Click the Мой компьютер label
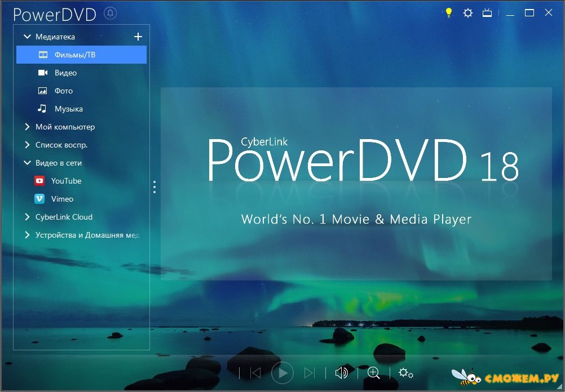The image size is (565, 392). tap(65, 127)
